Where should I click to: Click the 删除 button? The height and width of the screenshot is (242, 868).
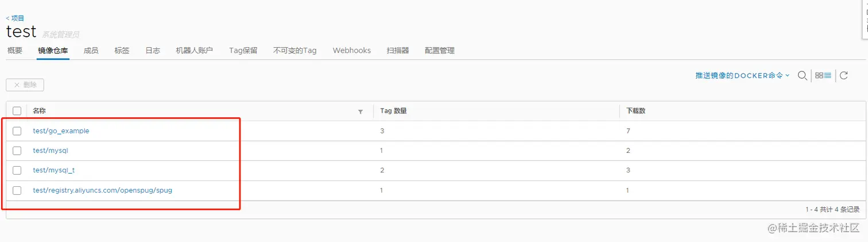25,84
